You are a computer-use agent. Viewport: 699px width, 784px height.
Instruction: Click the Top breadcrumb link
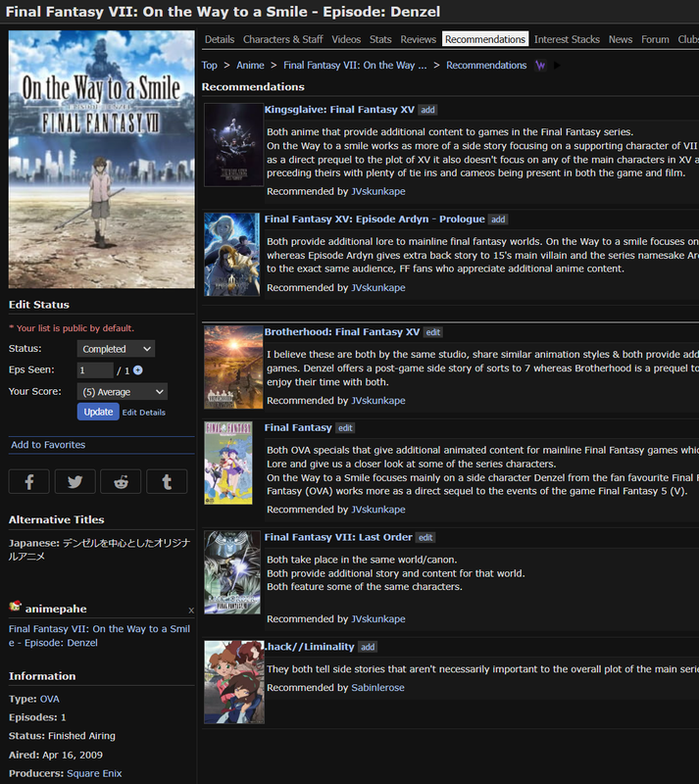point(209,66)
